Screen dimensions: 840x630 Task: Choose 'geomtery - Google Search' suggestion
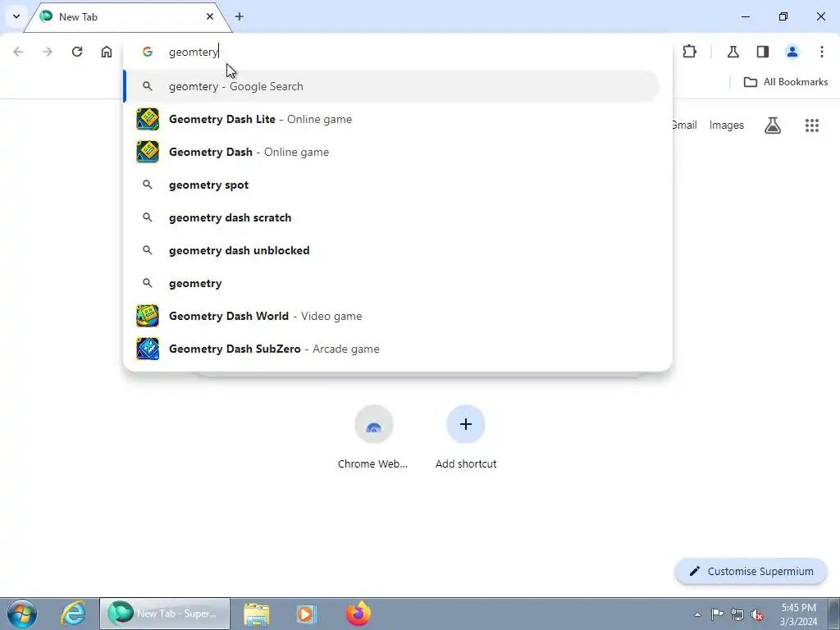tap(393, 86)
